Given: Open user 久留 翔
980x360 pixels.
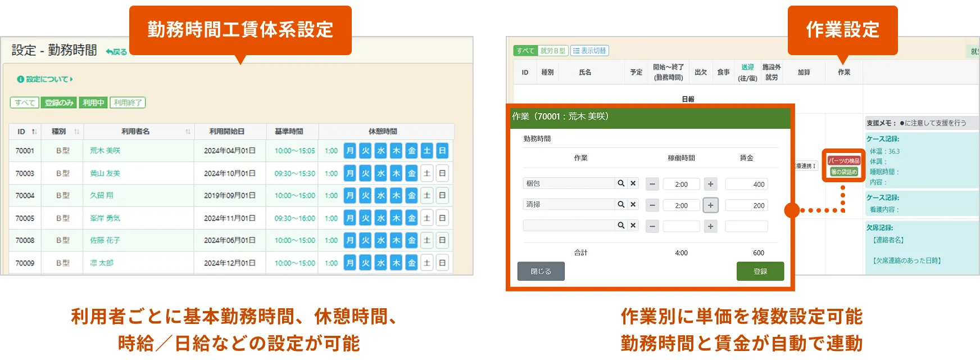Looking at the screenshot, I should click(x=102, y=195).
